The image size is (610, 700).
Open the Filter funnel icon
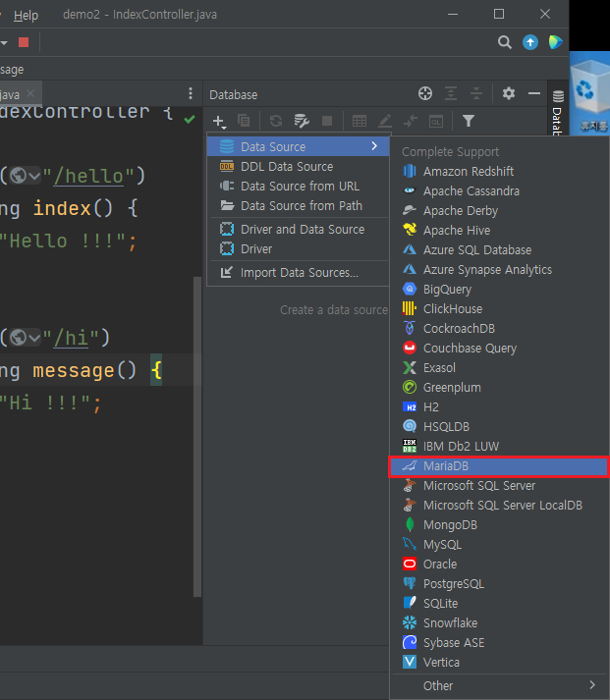pyautogui.click(x=468, y=121)
